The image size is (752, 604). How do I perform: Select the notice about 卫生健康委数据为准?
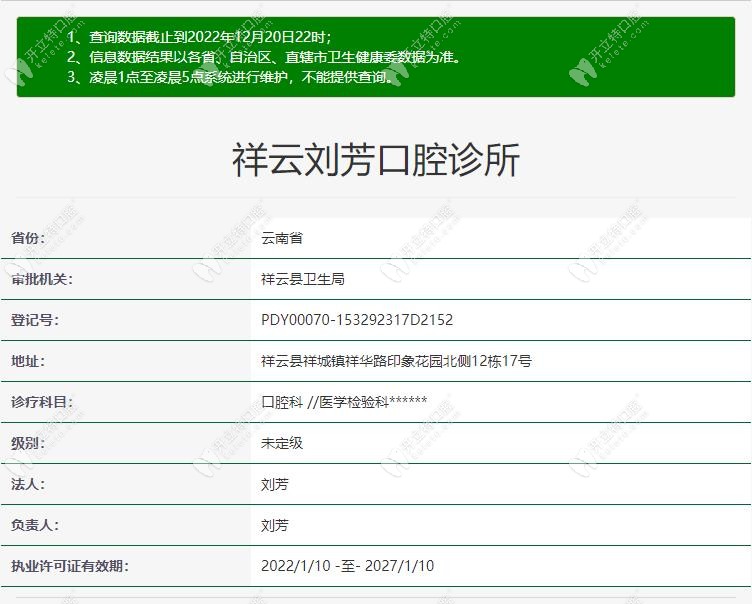[264, 57]
